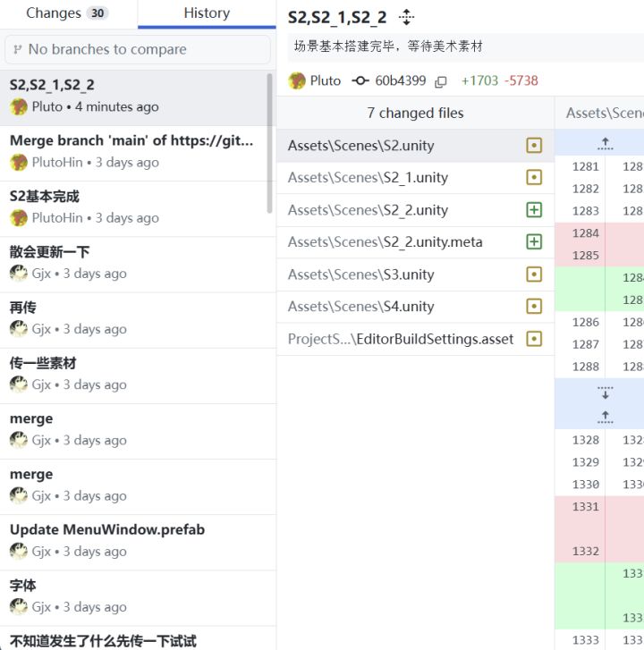This screenshot has height=650, width=644.
Task: Copy the commit SHA 60b4399
Action: click(x=440, y=81)
